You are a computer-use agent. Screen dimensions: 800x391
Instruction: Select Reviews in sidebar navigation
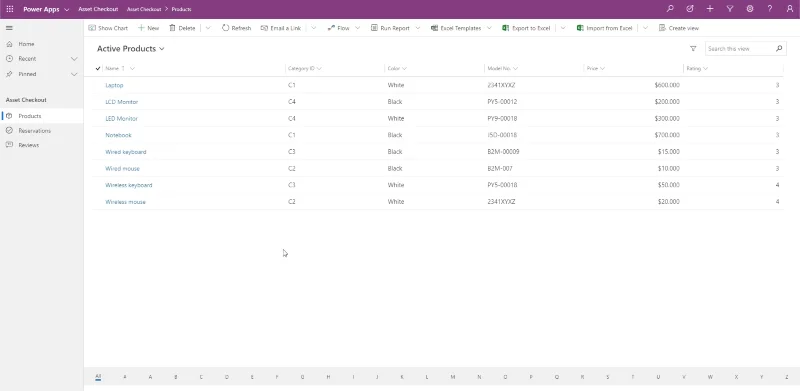coord(42,145)
